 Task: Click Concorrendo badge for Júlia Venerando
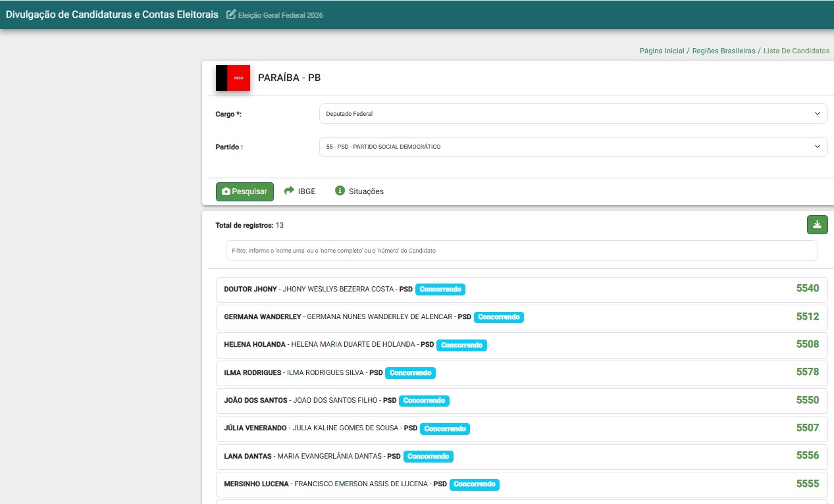[445, 428]
